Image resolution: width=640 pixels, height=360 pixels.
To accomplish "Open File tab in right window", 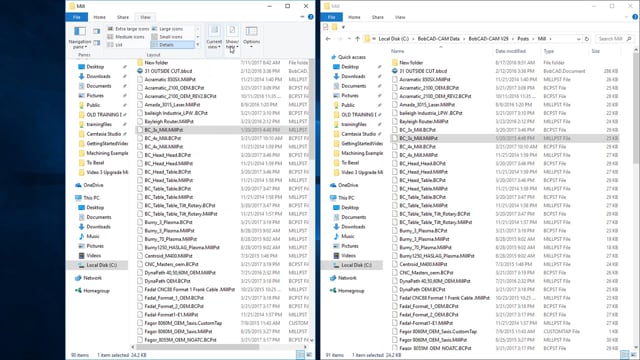I will click(331, 17).
